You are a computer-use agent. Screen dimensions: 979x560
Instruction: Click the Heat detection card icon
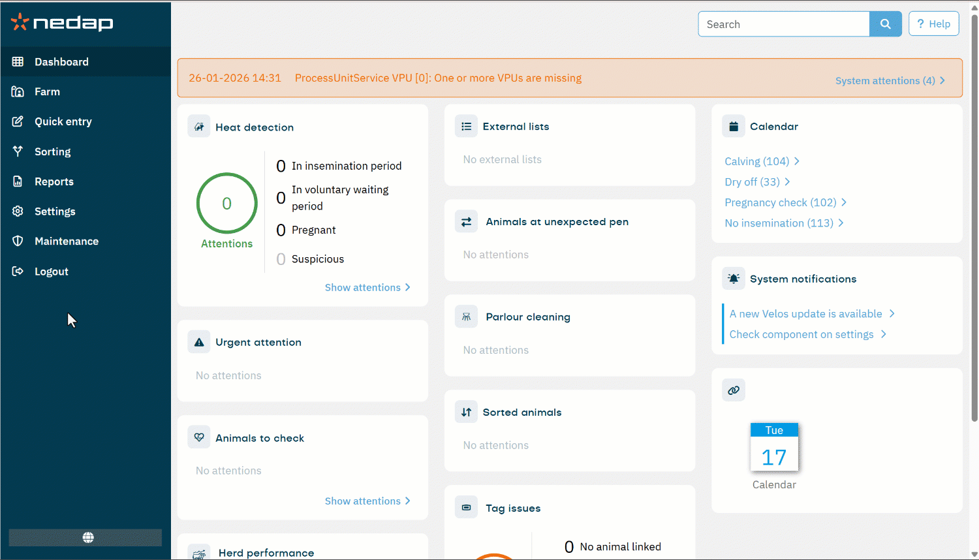199,127
